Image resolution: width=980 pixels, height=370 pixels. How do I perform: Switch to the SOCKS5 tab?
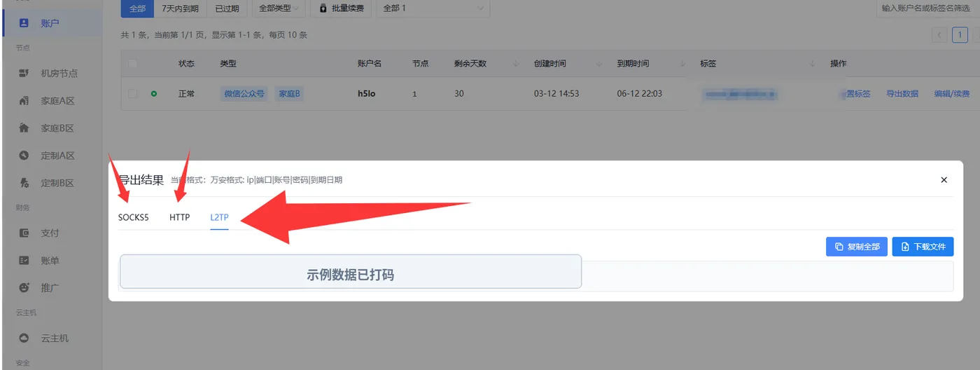[134, 217]
